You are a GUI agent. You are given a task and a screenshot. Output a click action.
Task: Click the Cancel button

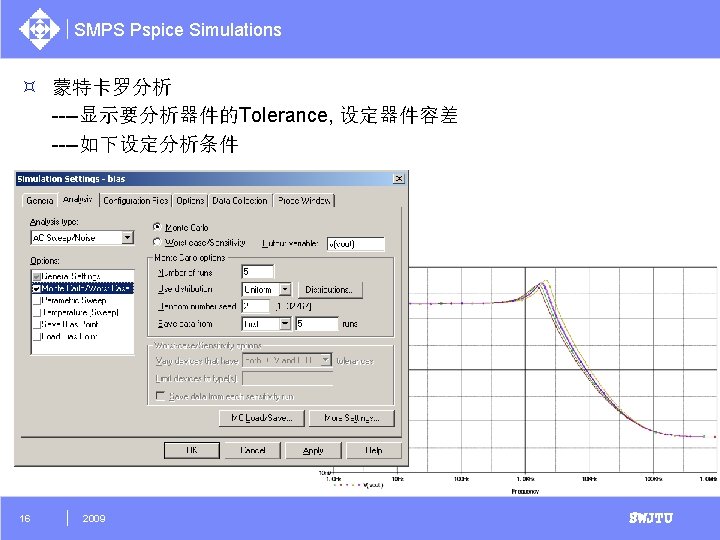click(x=253, y=450)
